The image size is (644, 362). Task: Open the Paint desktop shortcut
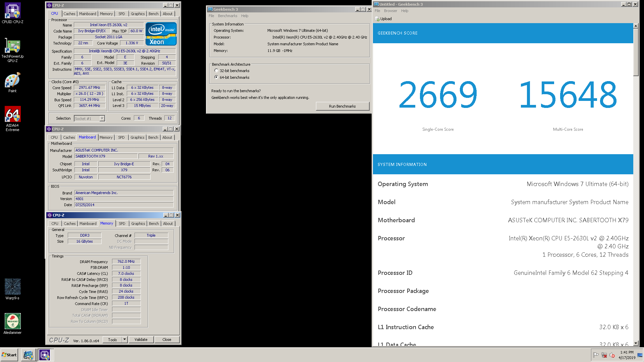[x=12, y=82]
